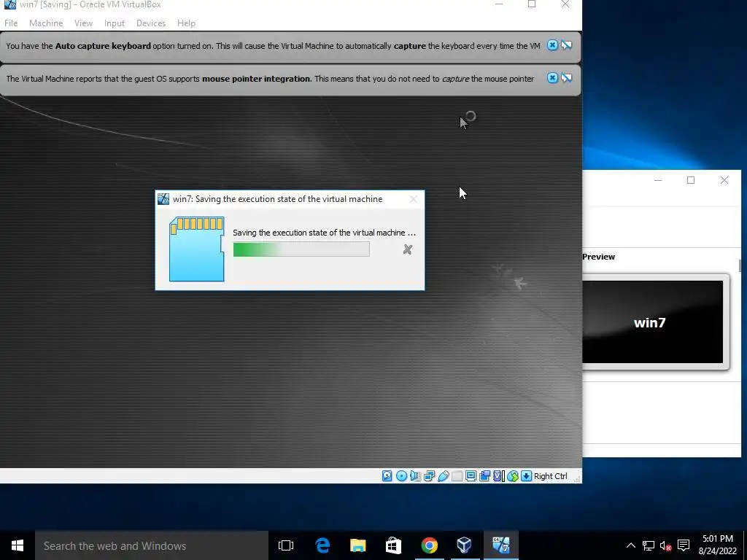Open the File menu
The width and height of the screenshot is (747, 560).
pyautogui.click(x=11, y=23)
